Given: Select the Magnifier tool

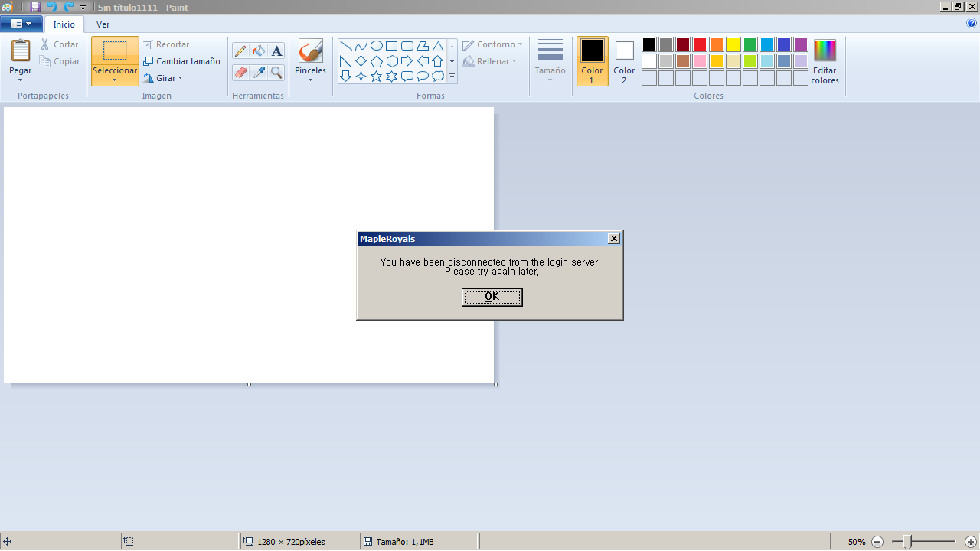Looking at the screenshot, I should (276, 73).
